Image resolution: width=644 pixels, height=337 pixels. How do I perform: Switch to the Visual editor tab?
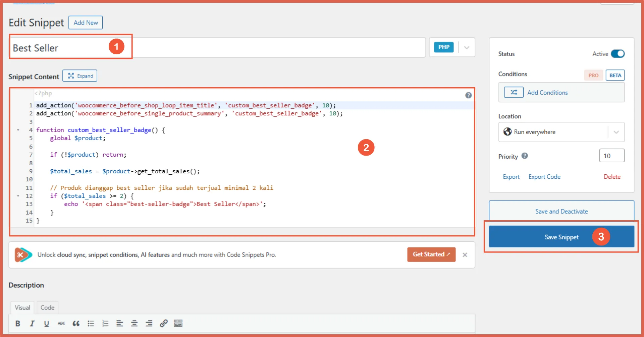pos(22,307)
